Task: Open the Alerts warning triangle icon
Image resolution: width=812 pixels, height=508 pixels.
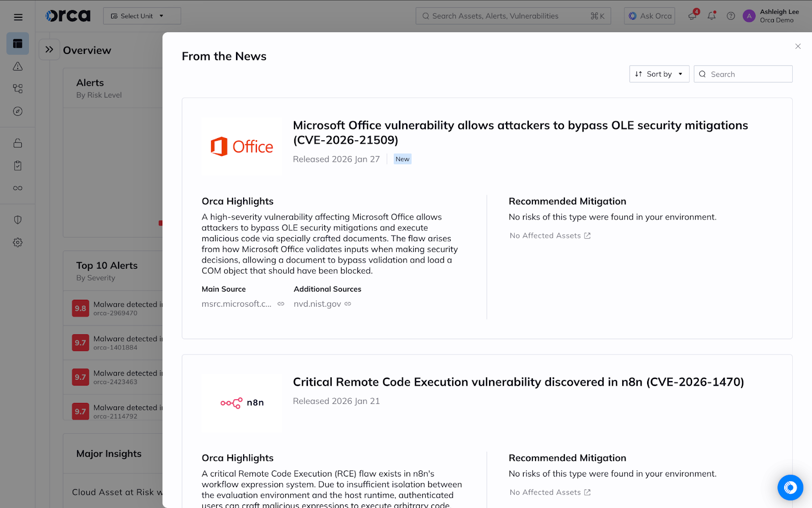Action: tap(18, 67)
